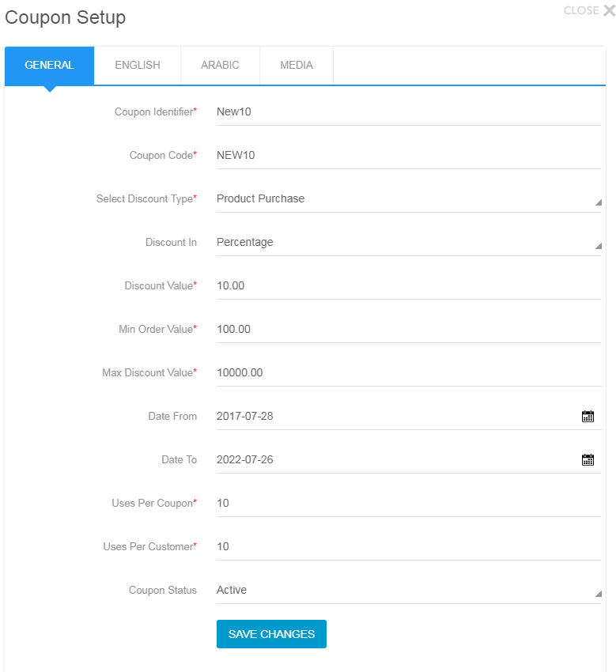
Task: Edit the Max Discount Value field
Action: [x=409, y=373]
